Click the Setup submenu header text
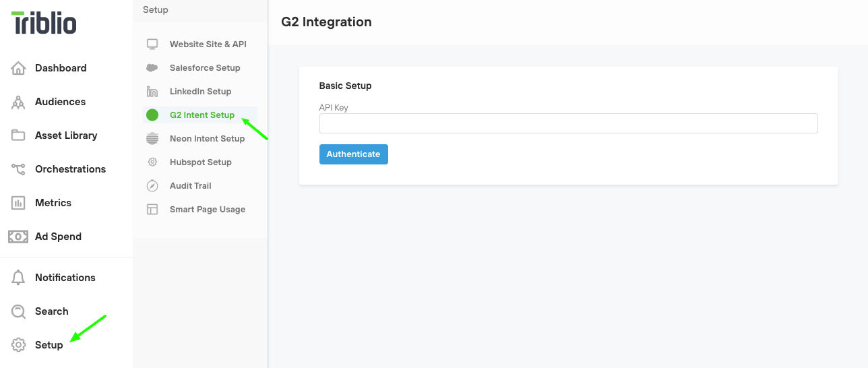This screenshot has width=868, height=368. click(x=156, y=10)
